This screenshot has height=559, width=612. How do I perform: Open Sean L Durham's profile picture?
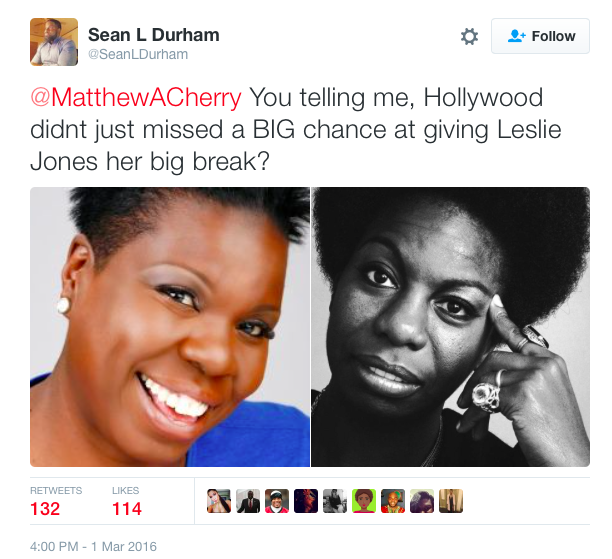point(54,42)
